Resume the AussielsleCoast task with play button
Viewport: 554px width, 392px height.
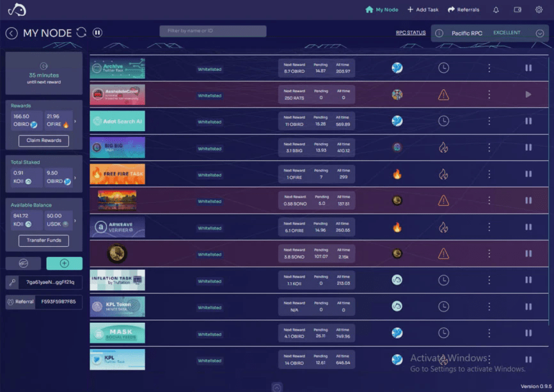[x=529, y=94]
